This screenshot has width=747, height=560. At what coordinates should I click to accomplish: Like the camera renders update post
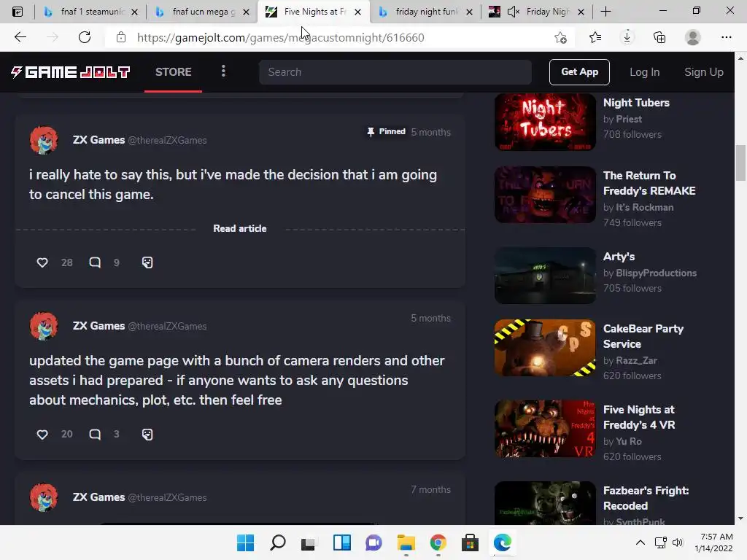point(42,435)
